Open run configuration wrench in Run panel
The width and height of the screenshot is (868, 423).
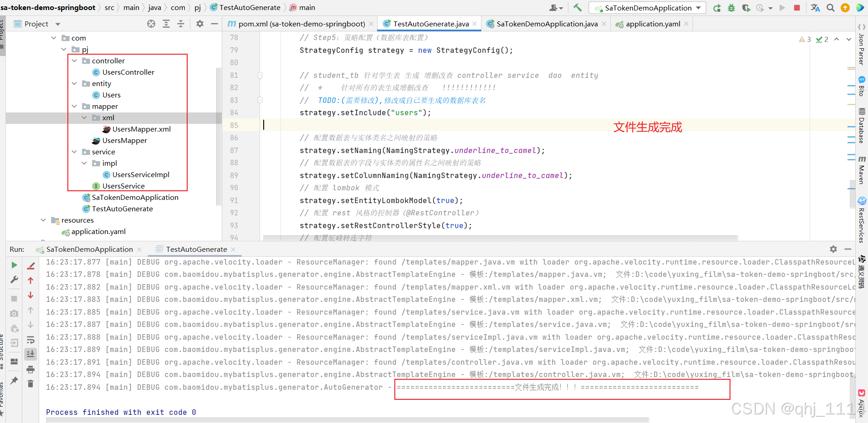[x=14, y=280]
